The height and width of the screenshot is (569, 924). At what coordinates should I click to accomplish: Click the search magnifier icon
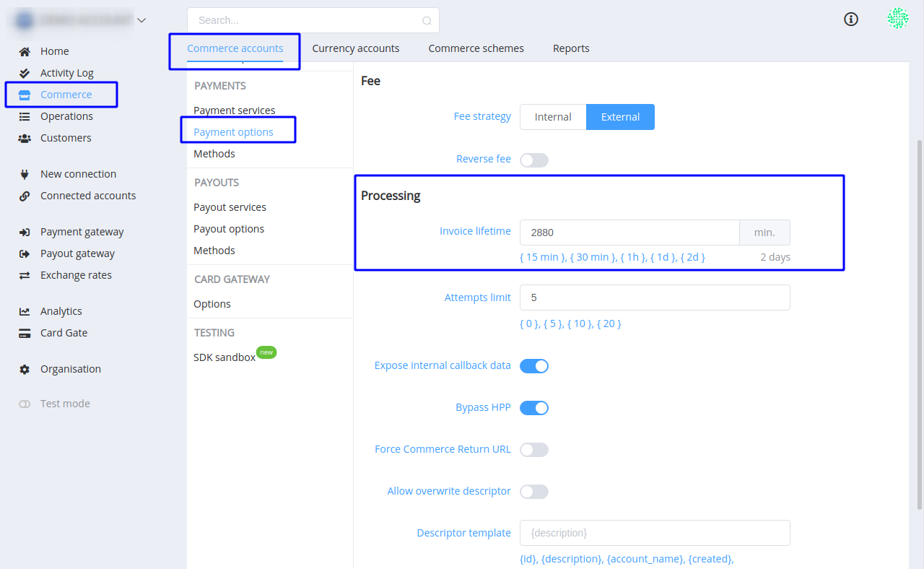pyautogui.click(x=427, y=21)
